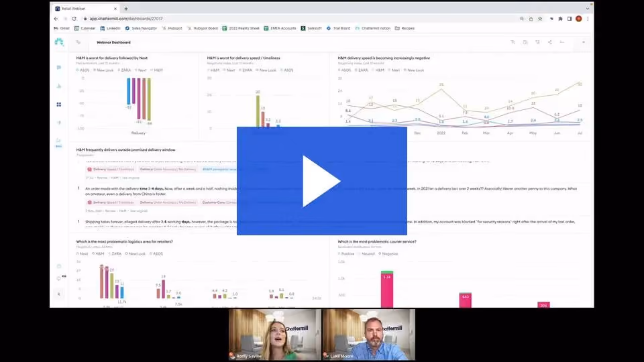Toggle Neutral legend in courier chart
644x362 pixels.
pos(366,253)
